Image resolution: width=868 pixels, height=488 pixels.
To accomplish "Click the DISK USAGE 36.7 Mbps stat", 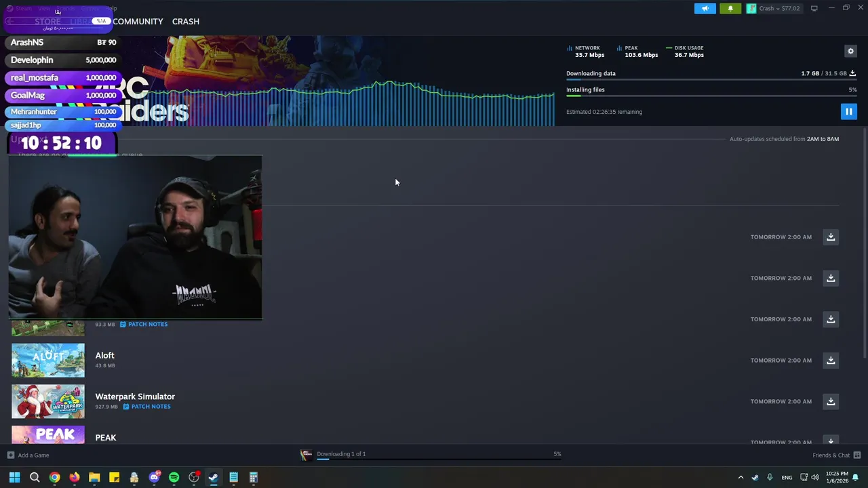I will pyautogui.click(x=685, y=52).
